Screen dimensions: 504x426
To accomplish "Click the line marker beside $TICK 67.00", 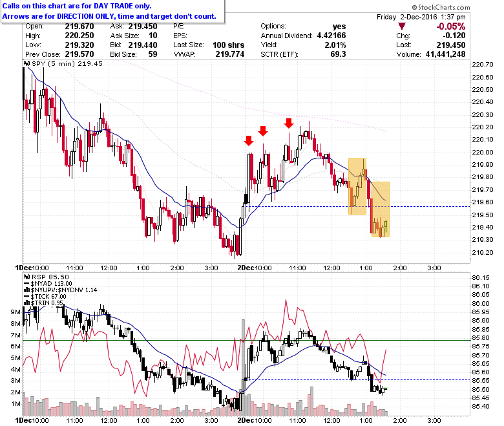I will coord(27,297).
